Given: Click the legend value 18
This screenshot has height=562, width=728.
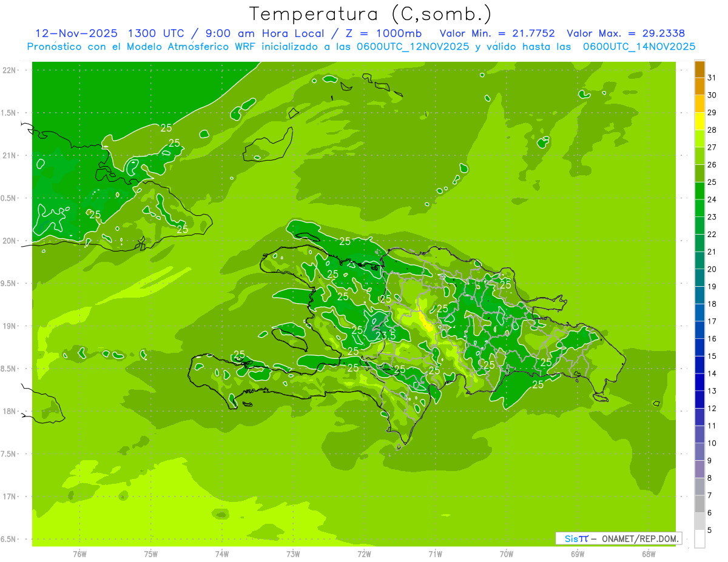Looking at the screenshot, I should pyautogui.click(x=712, y=304).
